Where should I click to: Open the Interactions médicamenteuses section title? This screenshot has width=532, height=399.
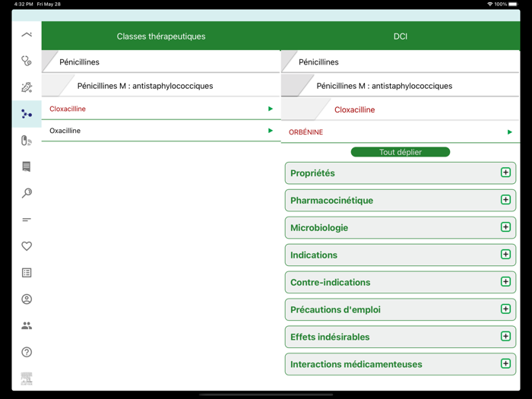coord(356,364)
